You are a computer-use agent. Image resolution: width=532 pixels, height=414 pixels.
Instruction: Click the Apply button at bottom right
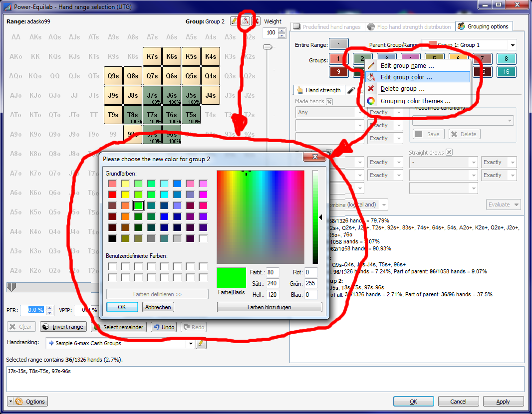pos(503,402)
